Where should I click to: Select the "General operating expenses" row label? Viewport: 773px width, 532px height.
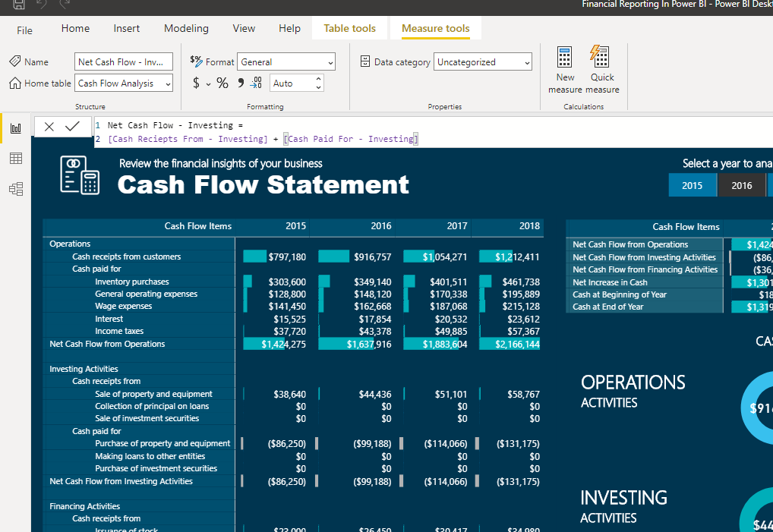(x=147, y=294)
